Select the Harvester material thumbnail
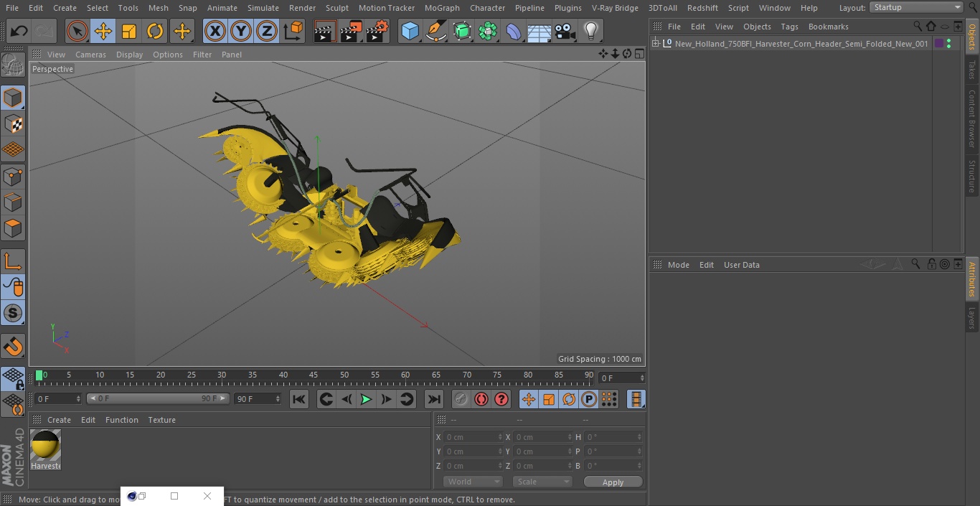The image size is (980, 506). click(x=46, y=446)
